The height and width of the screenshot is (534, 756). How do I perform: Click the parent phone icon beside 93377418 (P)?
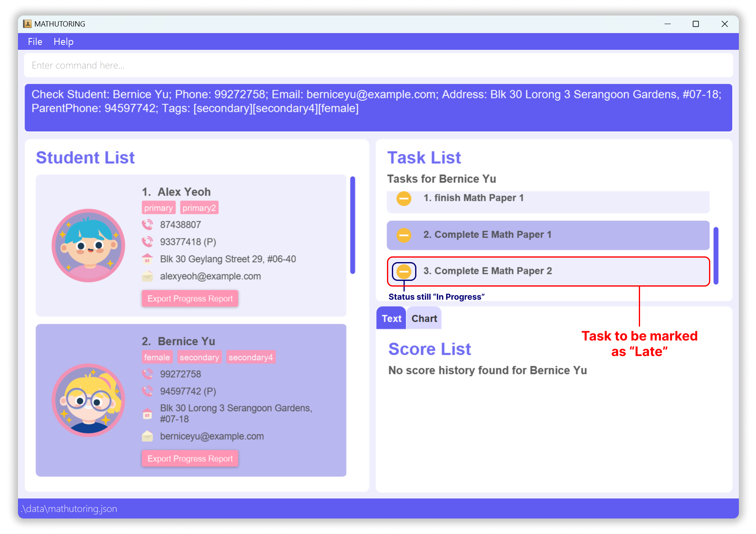pyautogui.click(x=147, y=242)
